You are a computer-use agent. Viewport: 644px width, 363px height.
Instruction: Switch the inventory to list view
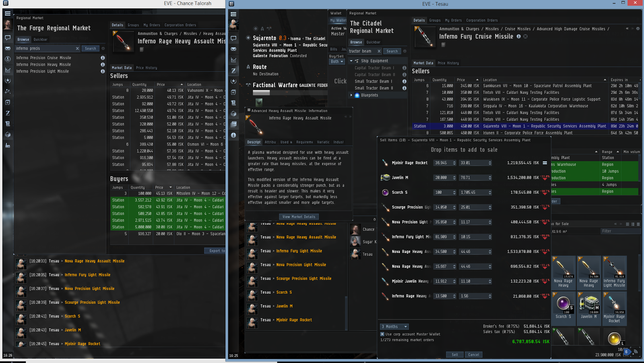click(x=638, y=224)
